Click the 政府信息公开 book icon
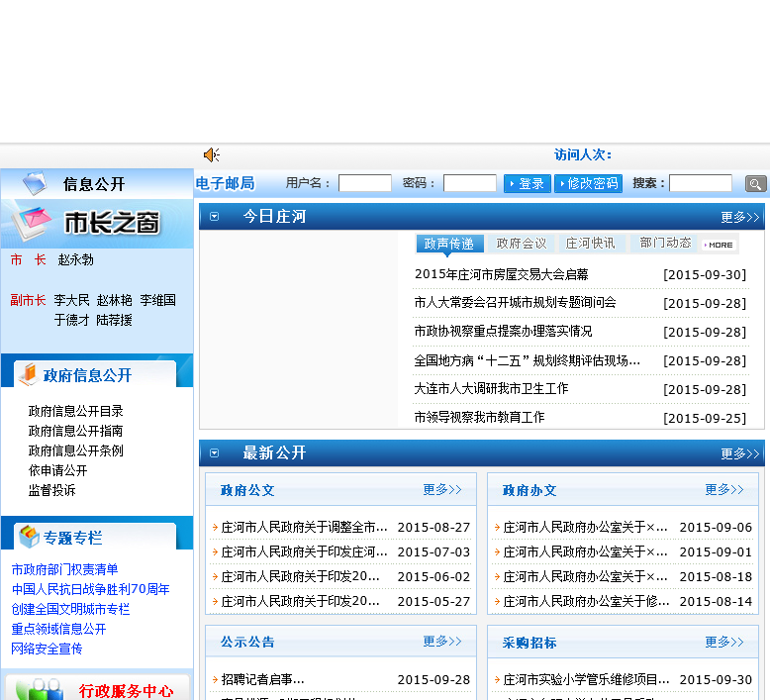Image resolution: width=770 pixels, height=700 pixels. (x=28, y=375)
